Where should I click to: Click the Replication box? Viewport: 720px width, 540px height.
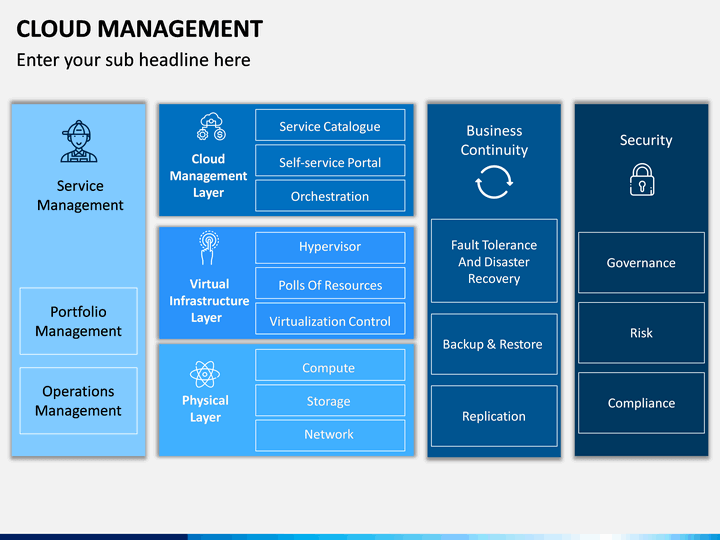click(x=494, y=416)
